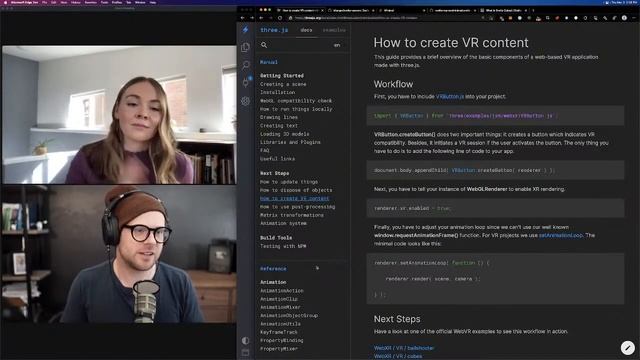Click the three.js title link
The image size is (640, 360).
click(x=274, y=30)
